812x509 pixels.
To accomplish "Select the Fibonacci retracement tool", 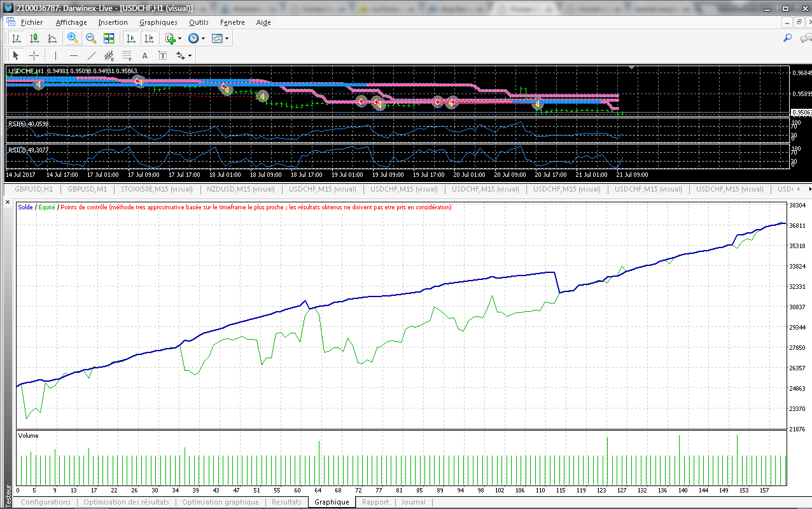I will coord(127,56).
